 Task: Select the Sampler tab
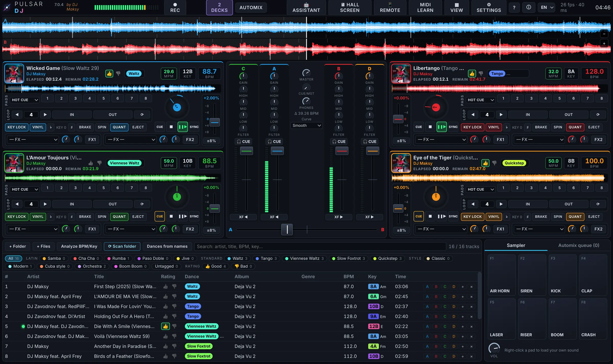[516, 245]
